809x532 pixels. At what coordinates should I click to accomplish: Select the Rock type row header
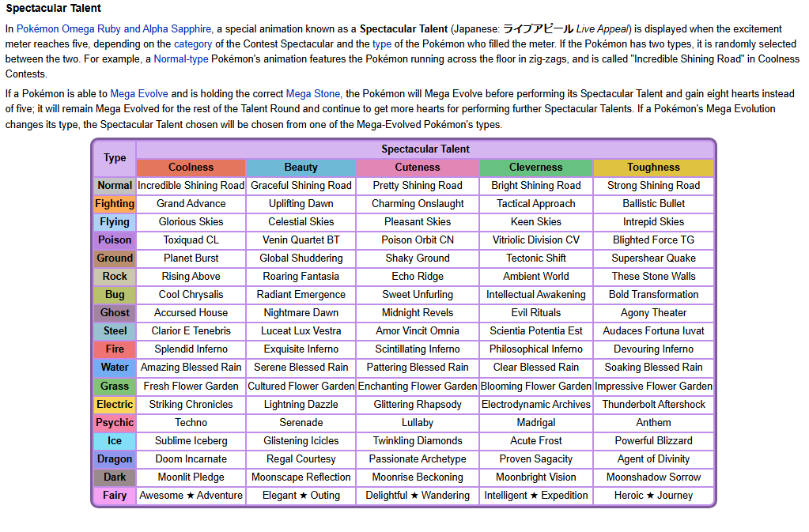tap(115, 277)
